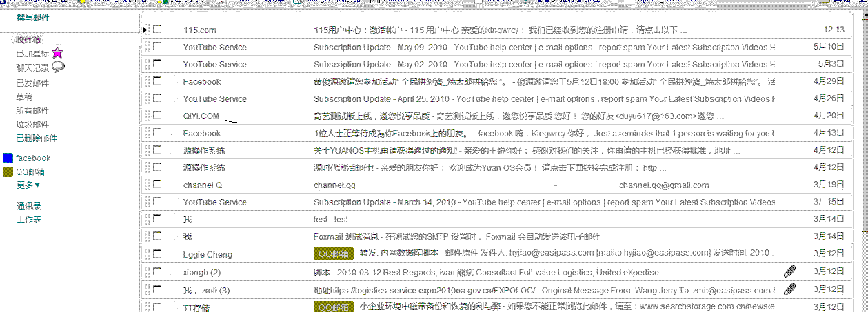Open the 115用户中心：激活帐户 email
Image resolution: width=868 pixels, height=312 pixels.
(500, 30)
